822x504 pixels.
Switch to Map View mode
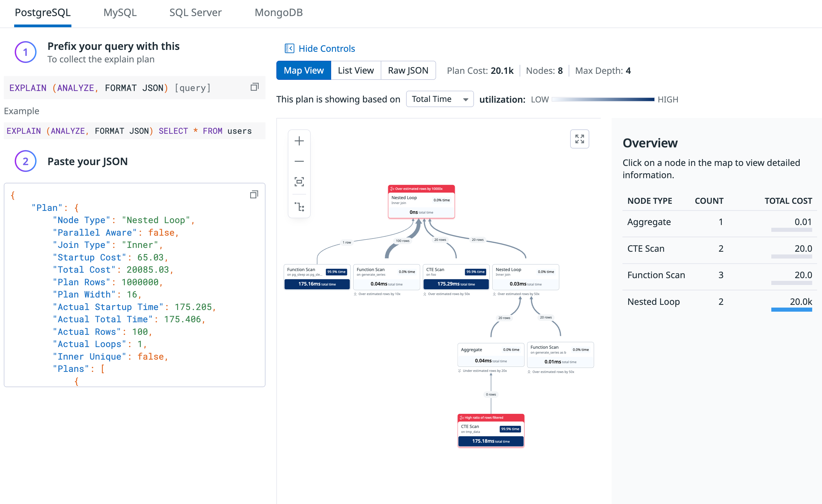(x=304, y=70)
